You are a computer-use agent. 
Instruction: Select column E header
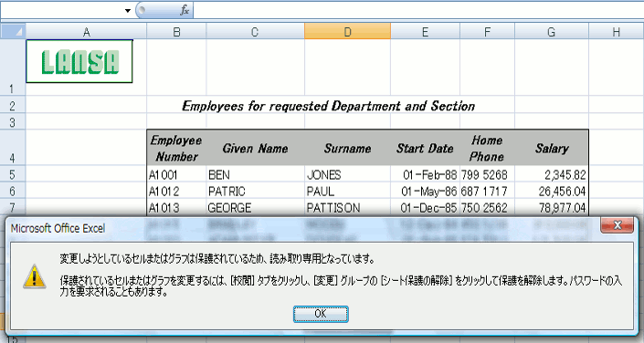425,32
